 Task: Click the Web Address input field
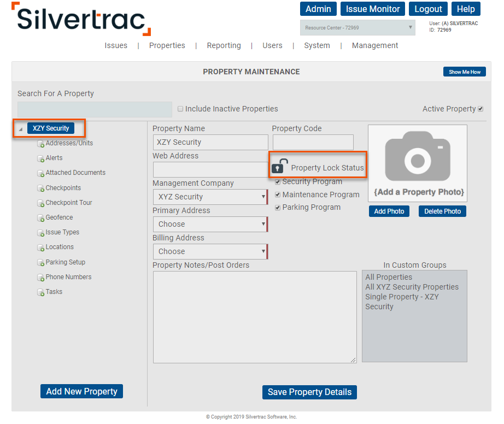pos(210,169)
